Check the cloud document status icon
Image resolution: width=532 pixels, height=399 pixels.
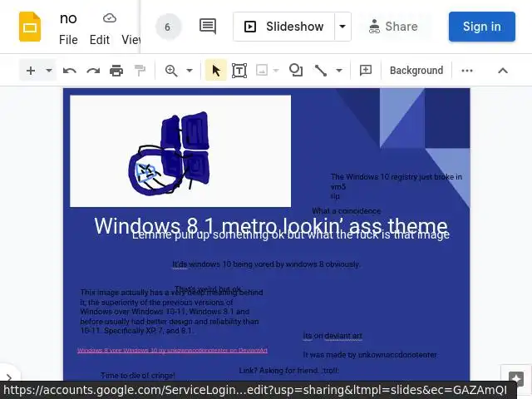click(x=110, y=17)
